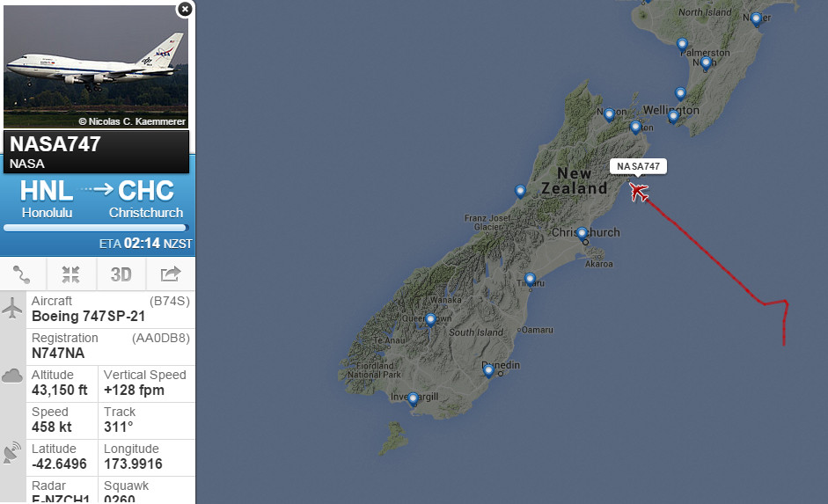Click the 'Boeing 747SP-21' aircraft text

[x=88, y=316]
